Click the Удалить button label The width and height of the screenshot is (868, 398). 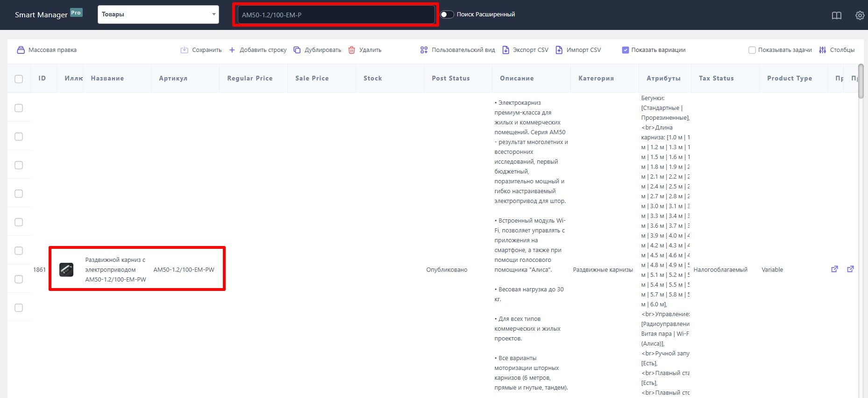point(370,50)
